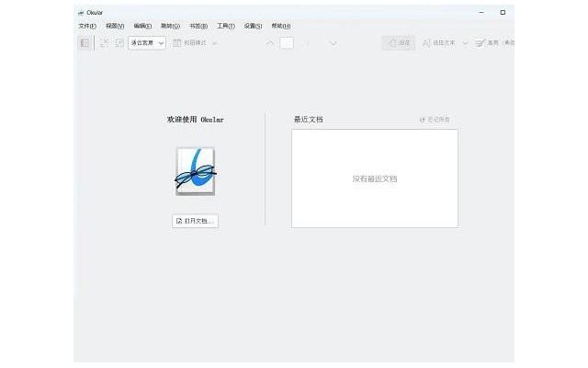Select the 高亮 highlighter tool
The image size is (588, 368).
[x=493, y=43]
